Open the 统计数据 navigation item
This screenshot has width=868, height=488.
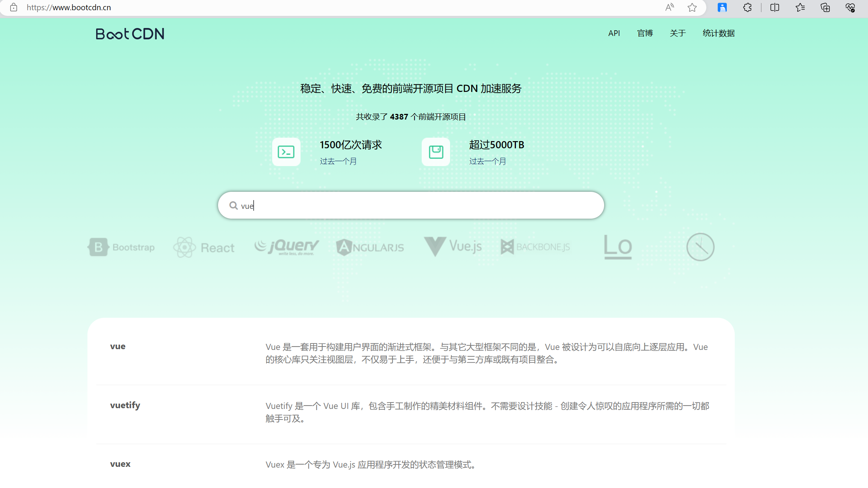pyautogui.click(x=718, y=33)
